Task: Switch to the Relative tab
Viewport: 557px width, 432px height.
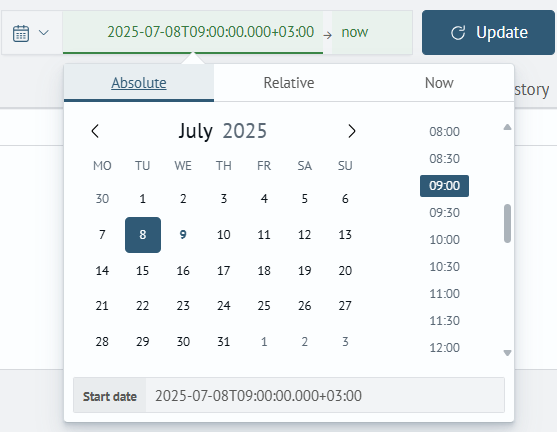Action: [289, 83]
